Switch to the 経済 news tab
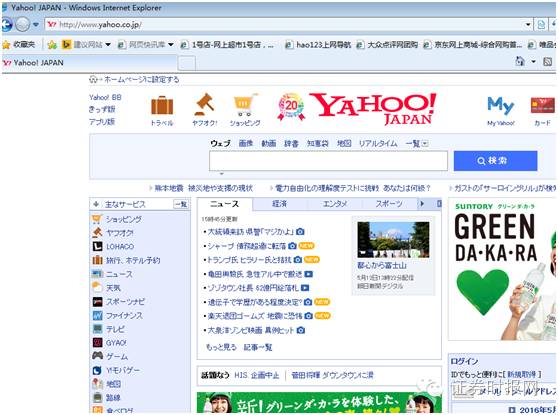The height and width of the screenshot is (415, 558). [280, 204]
